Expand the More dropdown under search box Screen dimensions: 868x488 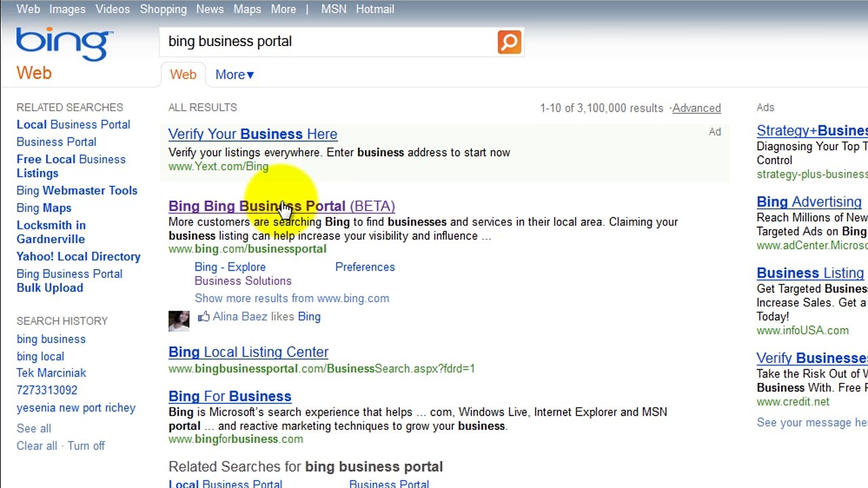coord(235,75)
